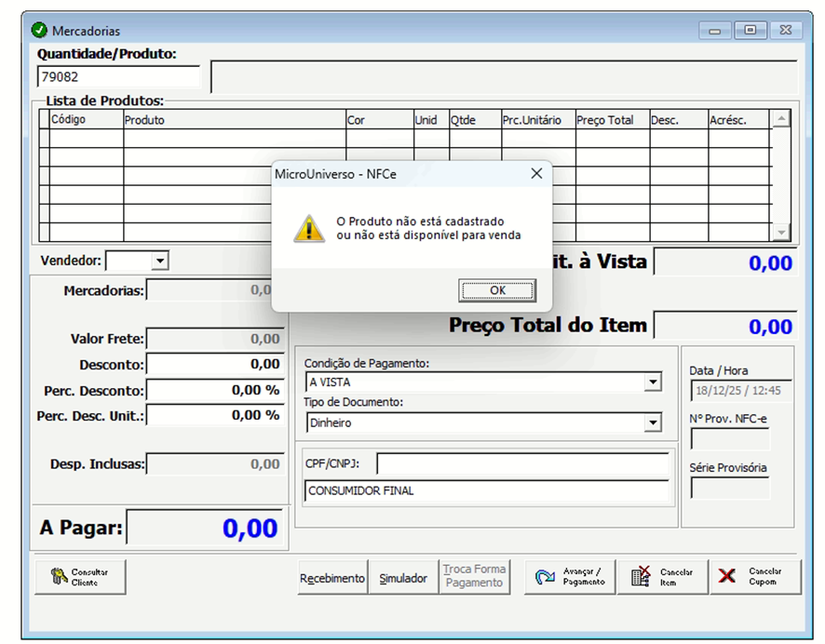
Task: Expand the Tipo de Documento dropdown
Action: tap(653, 423)
